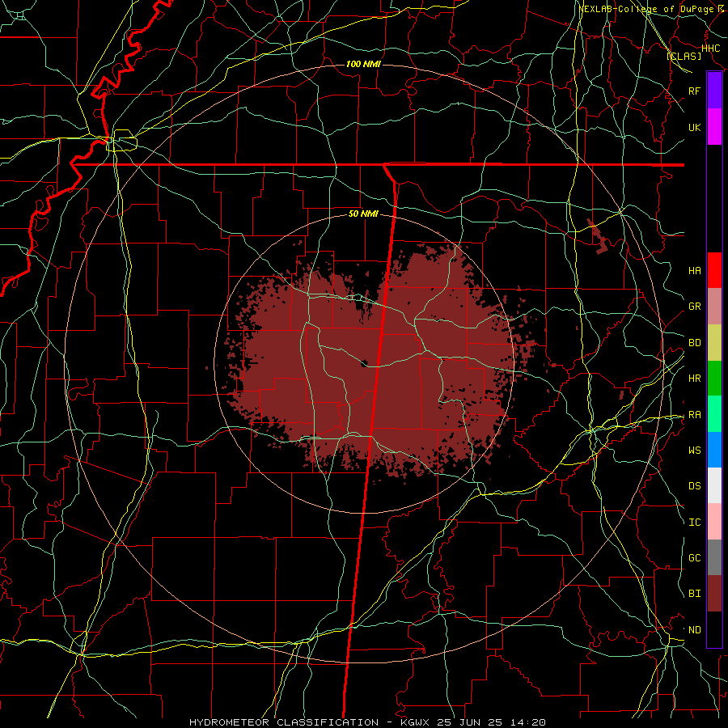
Task: Click the 100 NMI range ring label
Action: click(363, 64)
